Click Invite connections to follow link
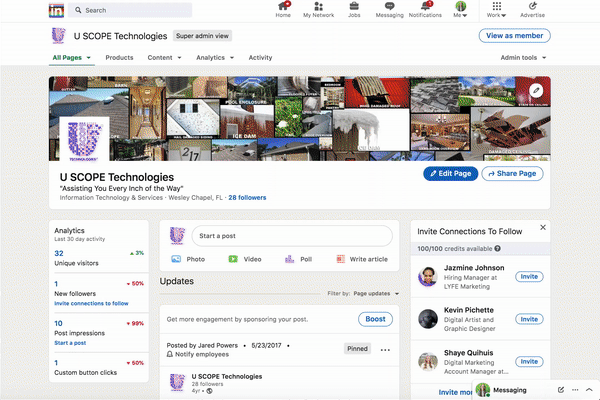 click(91, 303)
